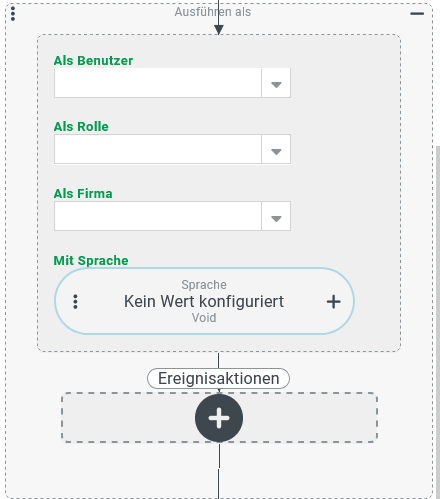Open the Ausführen als block options menu
The height and width of the screenshot is (499, 440).
[x=13, y=14]
